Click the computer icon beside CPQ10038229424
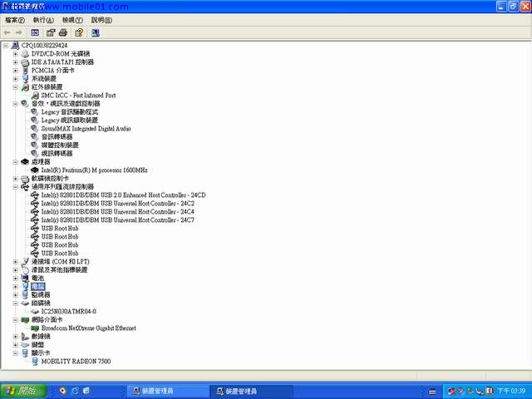The image size is (532, 399). (15, 45)
